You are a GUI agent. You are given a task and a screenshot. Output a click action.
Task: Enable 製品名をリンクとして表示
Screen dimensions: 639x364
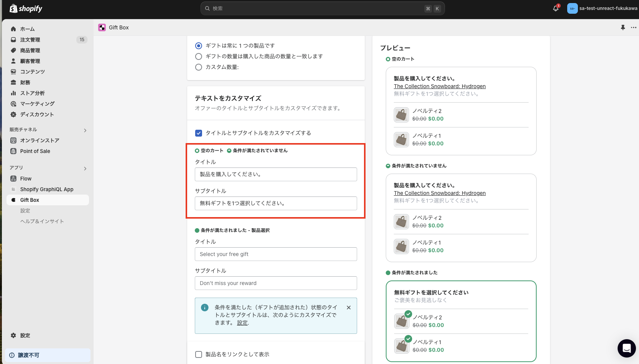199,354
